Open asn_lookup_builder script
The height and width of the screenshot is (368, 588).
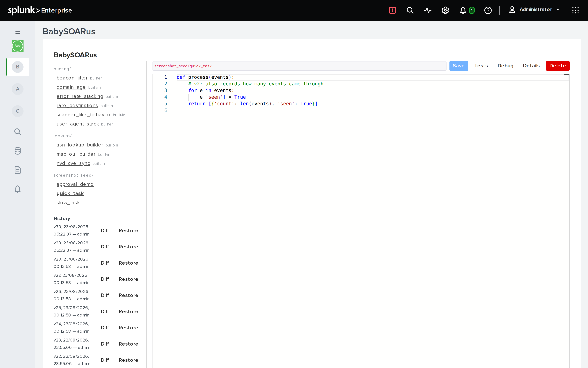80,145
